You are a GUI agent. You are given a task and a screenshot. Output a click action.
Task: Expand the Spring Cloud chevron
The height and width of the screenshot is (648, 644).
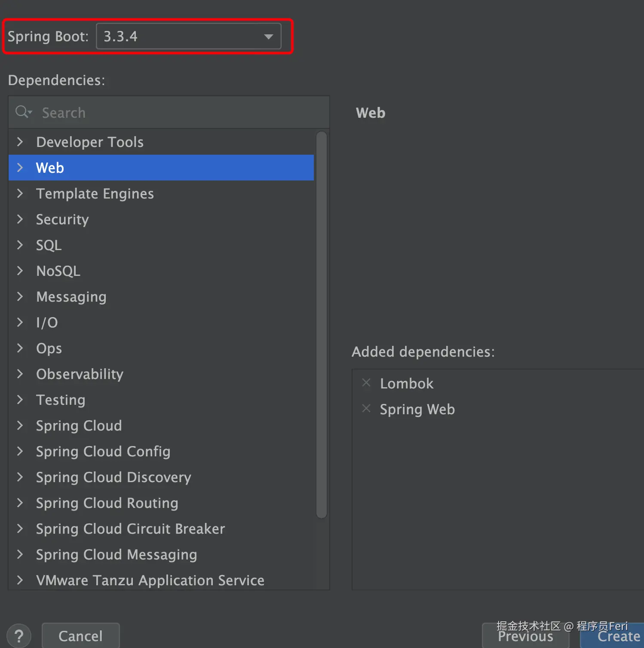tap(20, 425)
